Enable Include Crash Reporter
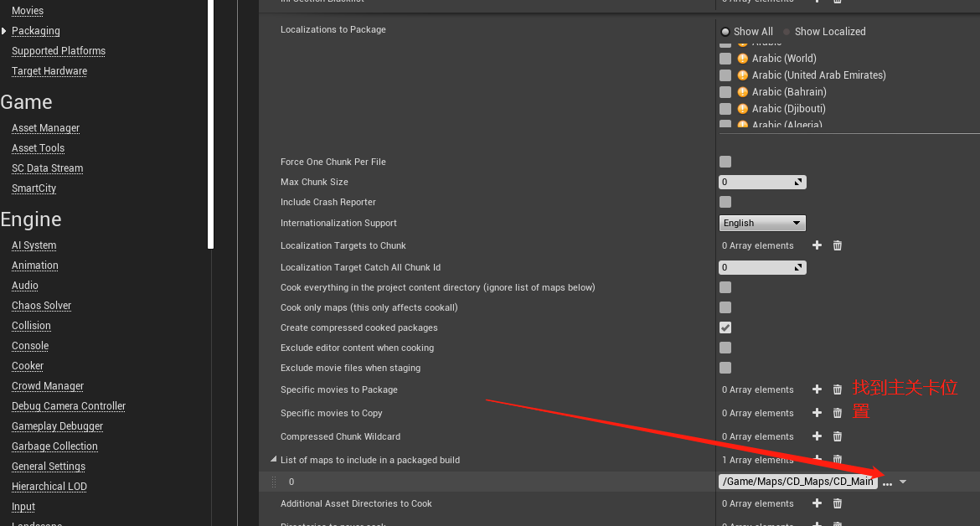Screen dimensions: 980x526 point(725,202)
